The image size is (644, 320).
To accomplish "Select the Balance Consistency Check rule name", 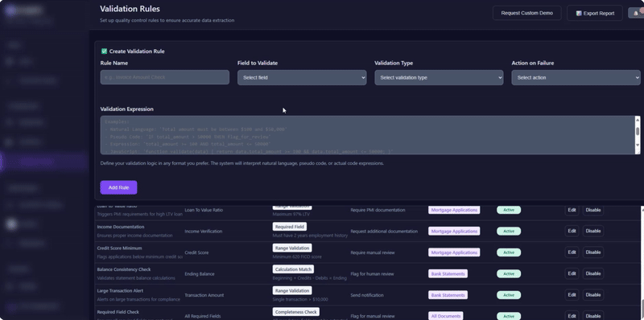I will (x=124, y=269).
